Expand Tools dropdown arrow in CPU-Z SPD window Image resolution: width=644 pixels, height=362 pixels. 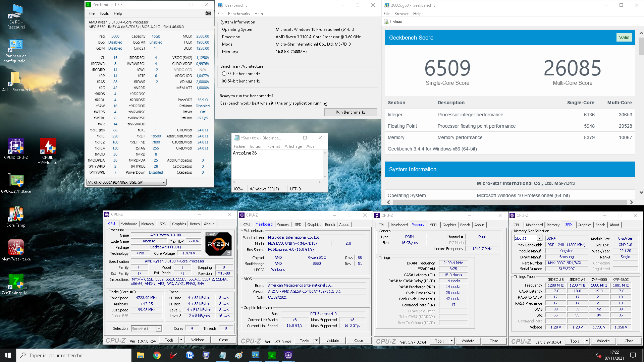coord(587,341)
